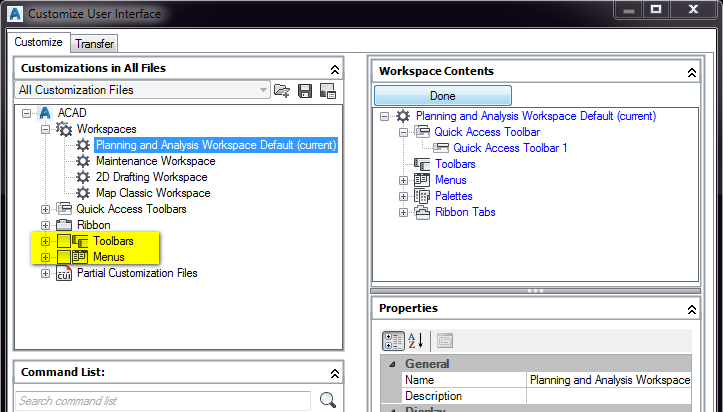Expand the Ribbon node in left tree

coord(45,225)
